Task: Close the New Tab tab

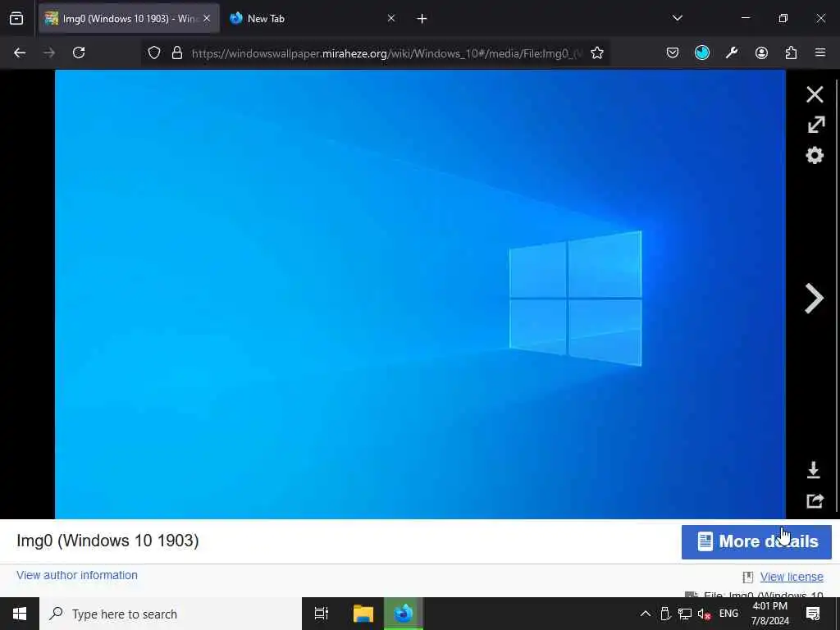Action: coord(391,19)
